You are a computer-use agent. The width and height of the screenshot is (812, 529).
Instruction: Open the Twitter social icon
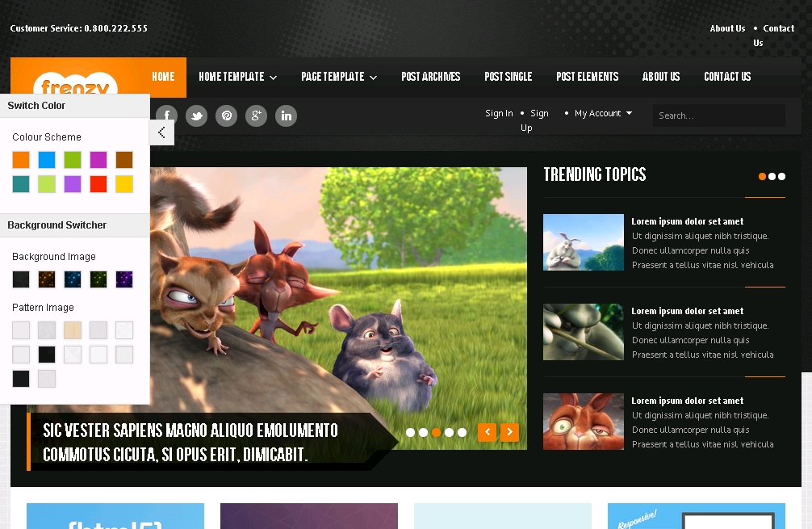pyautogui.click(x=196, y=115)
